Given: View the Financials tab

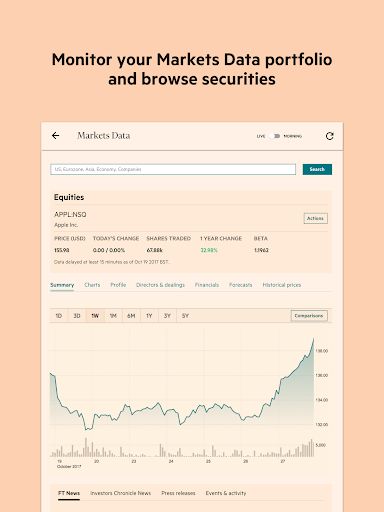Looking at the screenshot, I should (x=207, y=285).
